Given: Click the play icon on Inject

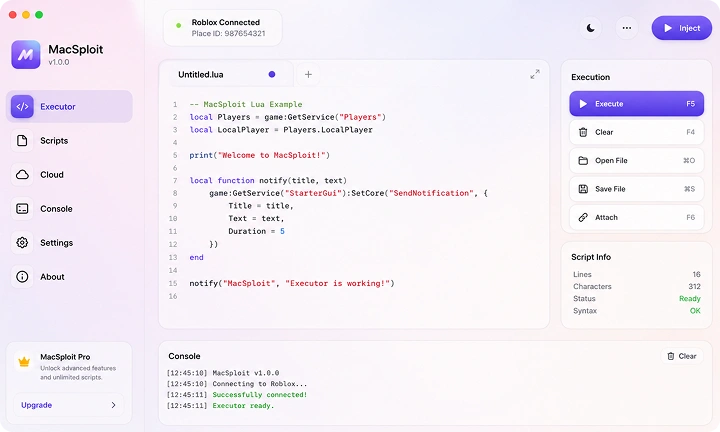Looking at the screenshot, I should (668, 28).
